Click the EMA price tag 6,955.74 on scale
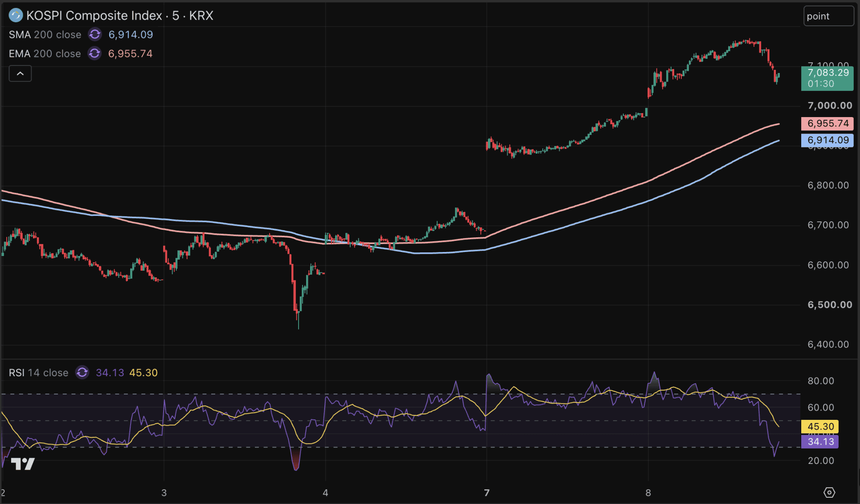 [827, 123]
